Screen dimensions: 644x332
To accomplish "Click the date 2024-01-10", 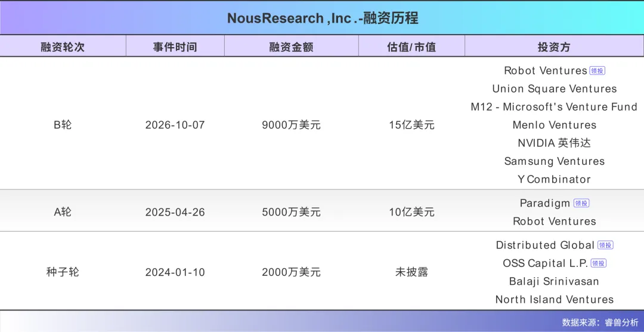I will coord(175,272).
